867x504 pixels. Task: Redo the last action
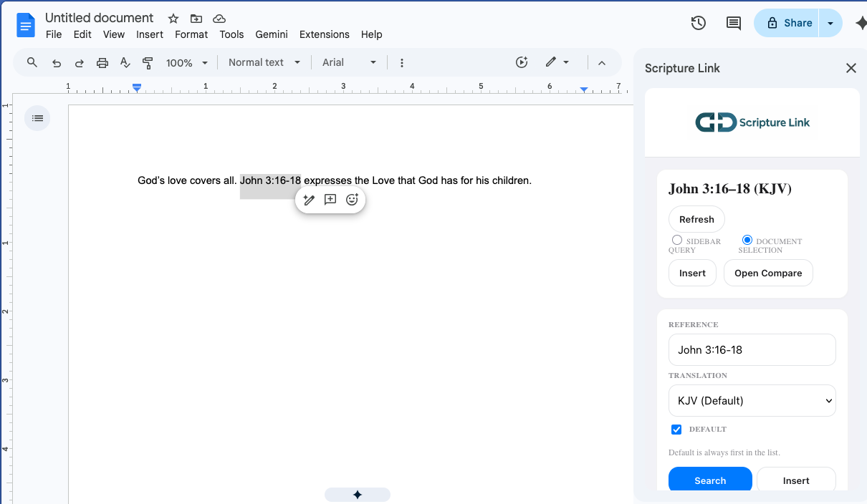tap(80, 63)
